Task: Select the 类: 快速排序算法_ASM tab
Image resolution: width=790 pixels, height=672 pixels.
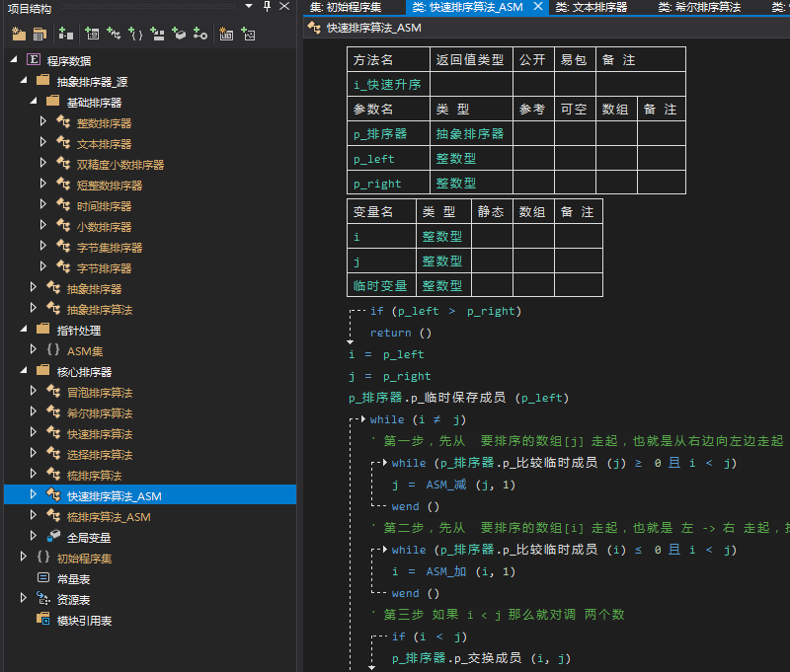Action: click(x=467, y=7)
